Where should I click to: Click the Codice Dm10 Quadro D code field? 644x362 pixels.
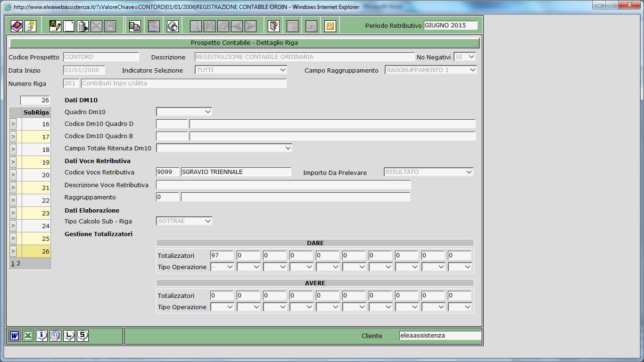tap(172, 124)
